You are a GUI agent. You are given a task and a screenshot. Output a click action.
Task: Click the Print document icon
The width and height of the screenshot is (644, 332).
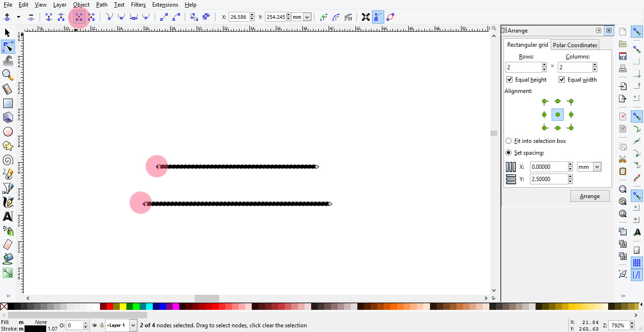point(623,68)
